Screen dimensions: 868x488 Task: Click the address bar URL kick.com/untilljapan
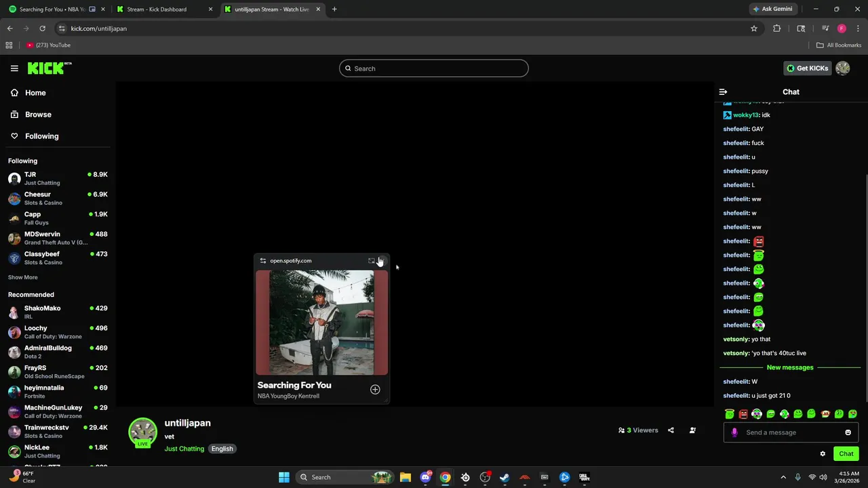(99, 28)
